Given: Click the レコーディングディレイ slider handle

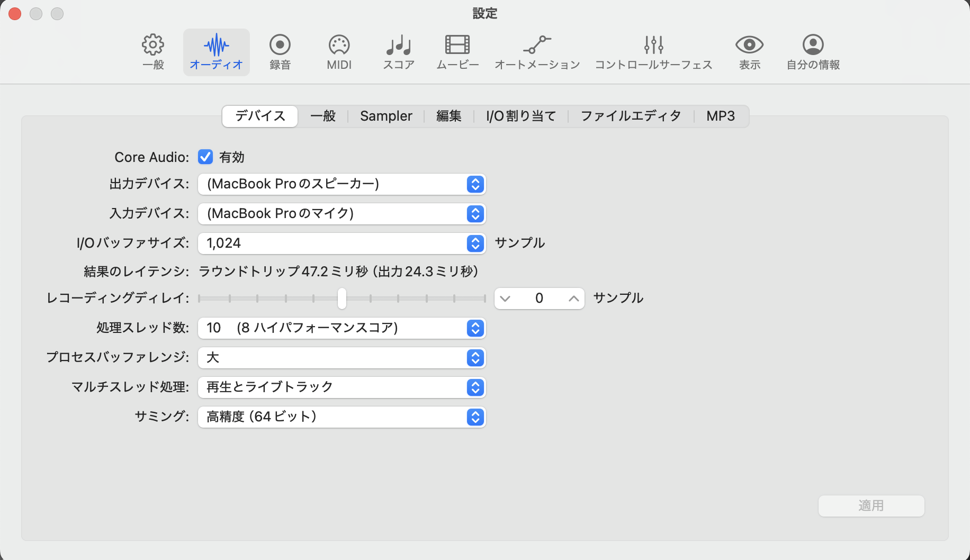Looking at the screenshot, I should click(342, 299).
